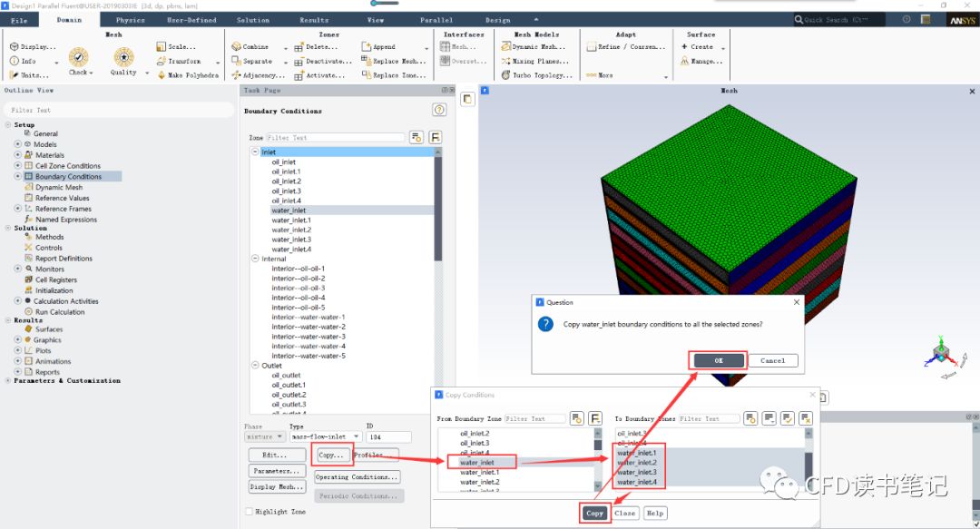
Task: Switch to the Parallel tab
Action: tap(436, 20)
